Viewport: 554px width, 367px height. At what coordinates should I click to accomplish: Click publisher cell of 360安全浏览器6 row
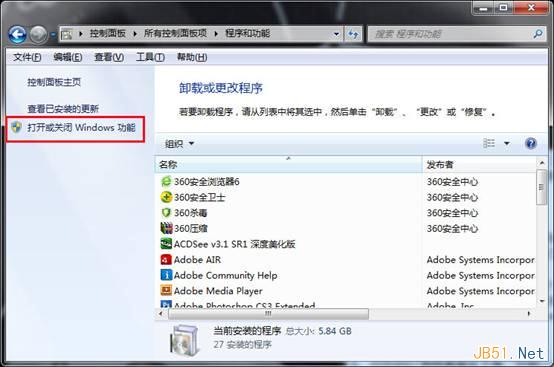[452, 182]
